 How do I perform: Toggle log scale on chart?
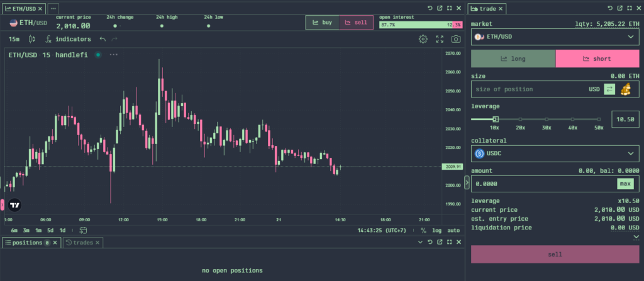coord(436,231)
